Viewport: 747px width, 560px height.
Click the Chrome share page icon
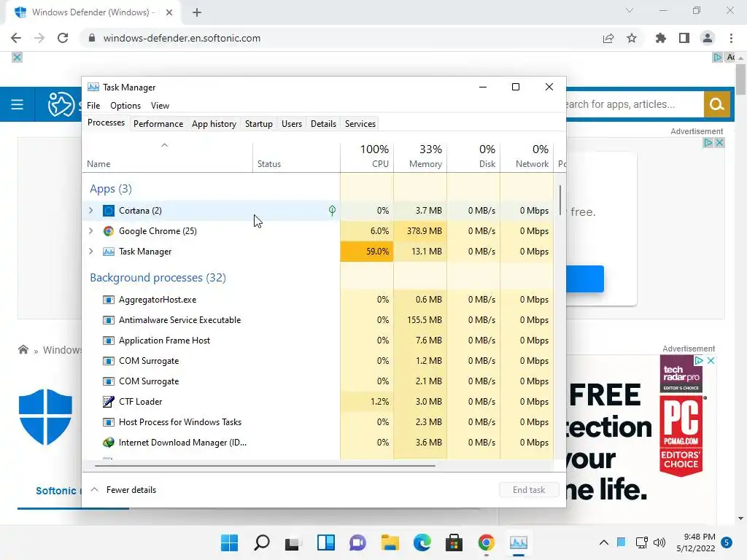[x=608, y=38]
